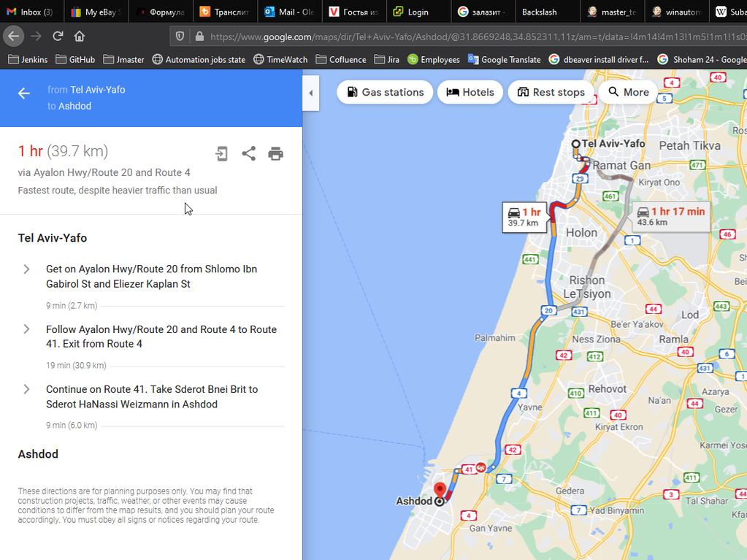Switch to the Mail Outlook tab
The width and height of the screenshot is (747, 560).
tap(290, 12)
